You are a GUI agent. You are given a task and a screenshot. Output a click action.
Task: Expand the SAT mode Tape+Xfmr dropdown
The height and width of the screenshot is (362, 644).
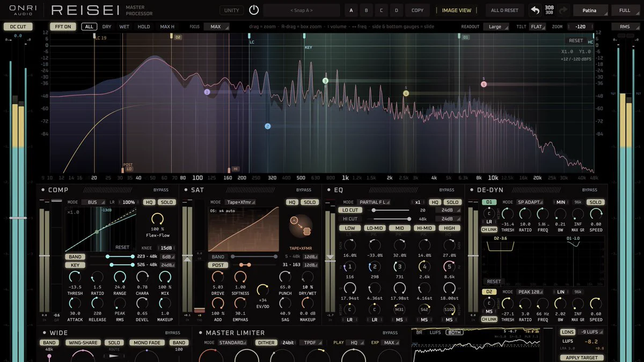[x=240, y=202]
